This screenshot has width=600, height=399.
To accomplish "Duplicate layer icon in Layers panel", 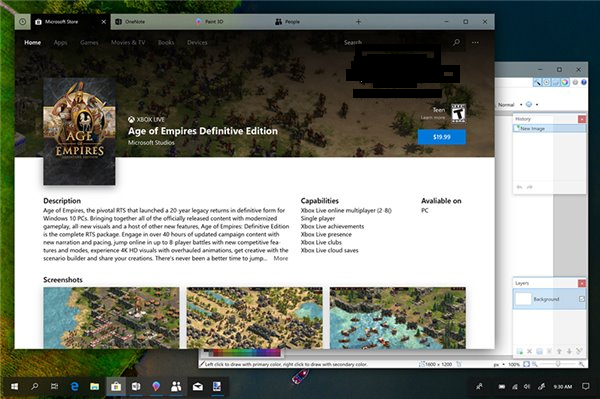I will point(539,351).
